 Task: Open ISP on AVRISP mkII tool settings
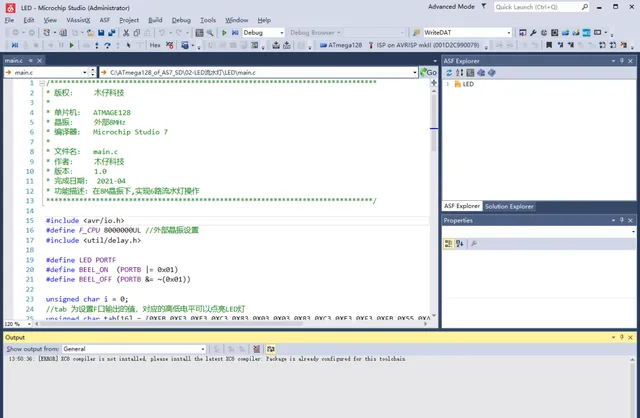coord(424,45)
